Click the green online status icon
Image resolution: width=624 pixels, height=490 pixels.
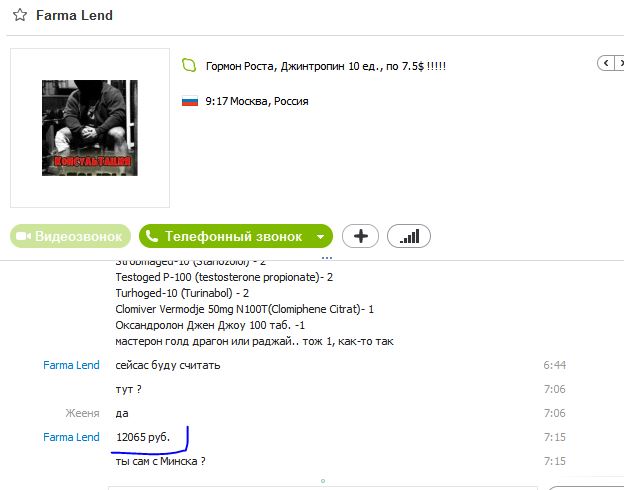point(189,65)
